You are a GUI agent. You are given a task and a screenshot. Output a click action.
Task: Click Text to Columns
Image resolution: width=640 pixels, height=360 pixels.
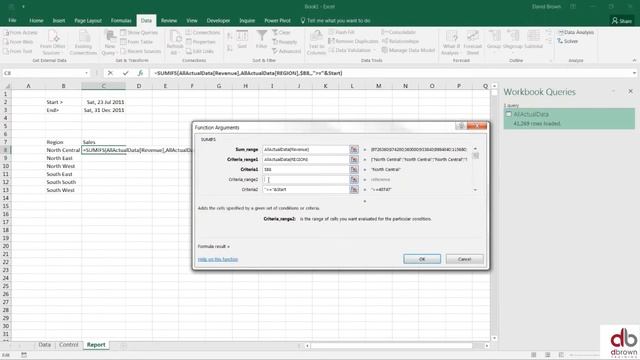(x=316, y=42)
